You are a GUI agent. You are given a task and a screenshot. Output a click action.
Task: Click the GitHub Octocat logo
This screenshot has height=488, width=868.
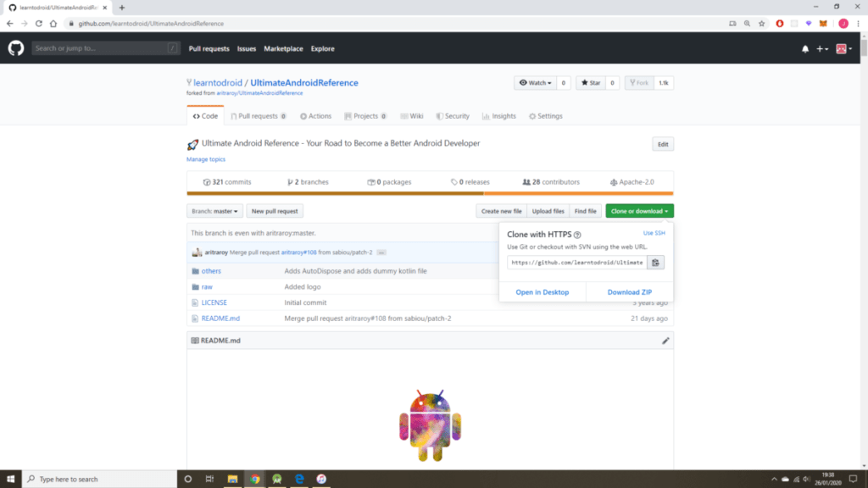click(16, 48)
